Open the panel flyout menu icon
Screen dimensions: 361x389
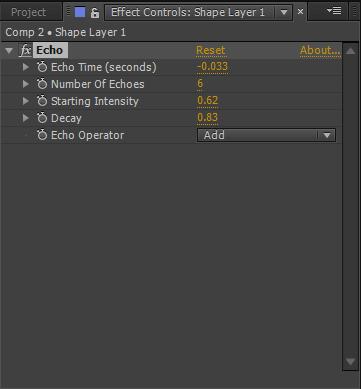pos(334,11)
